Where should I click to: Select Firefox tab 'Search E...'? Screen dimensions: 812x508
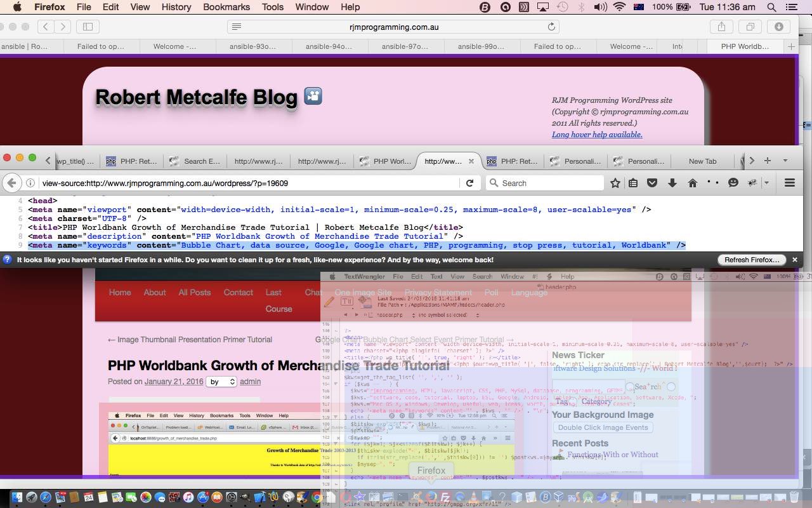[195, 161]
